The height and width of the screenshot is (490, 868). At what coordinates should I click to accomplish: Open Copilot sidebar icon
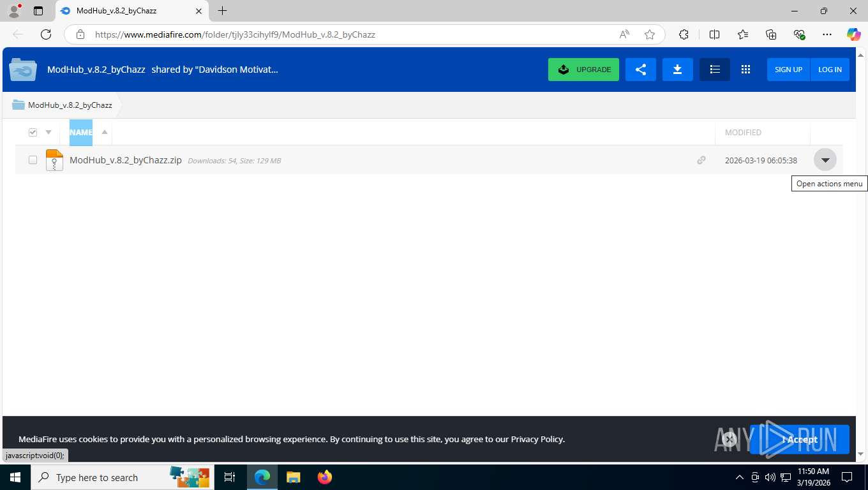pos(853,34)
